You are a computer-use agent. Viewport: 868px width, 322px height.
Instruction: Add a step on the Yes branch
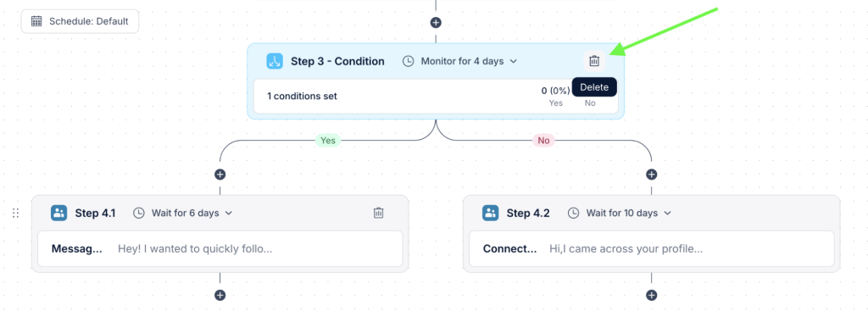tap(220, 175)
